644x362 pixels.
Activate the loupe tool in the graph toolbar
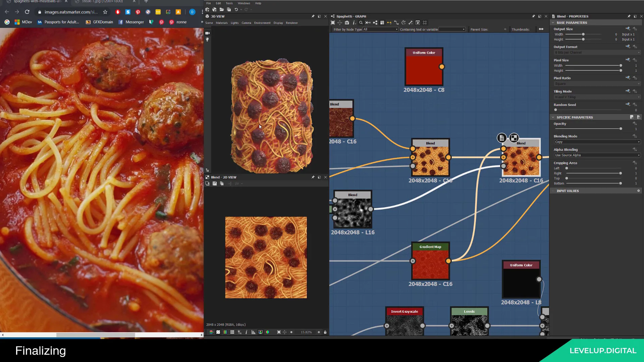pos(361,22)
